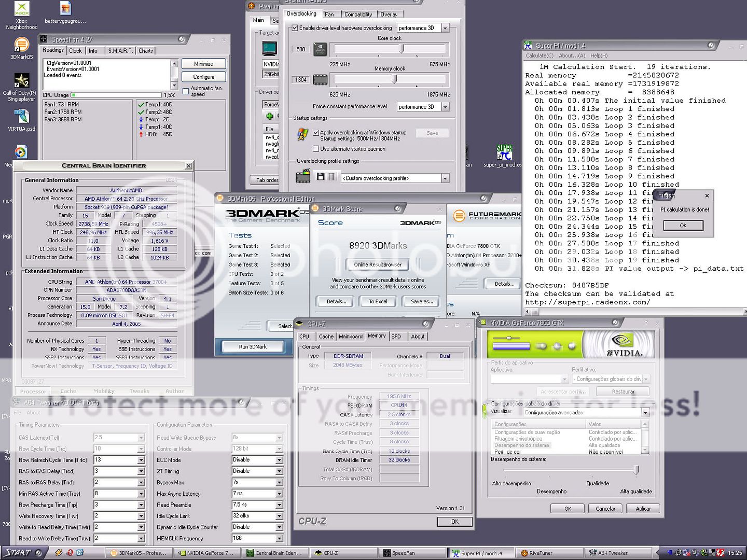Click the Super PI title bar icon
Screen dimensions: 747x560
point(528,45)
